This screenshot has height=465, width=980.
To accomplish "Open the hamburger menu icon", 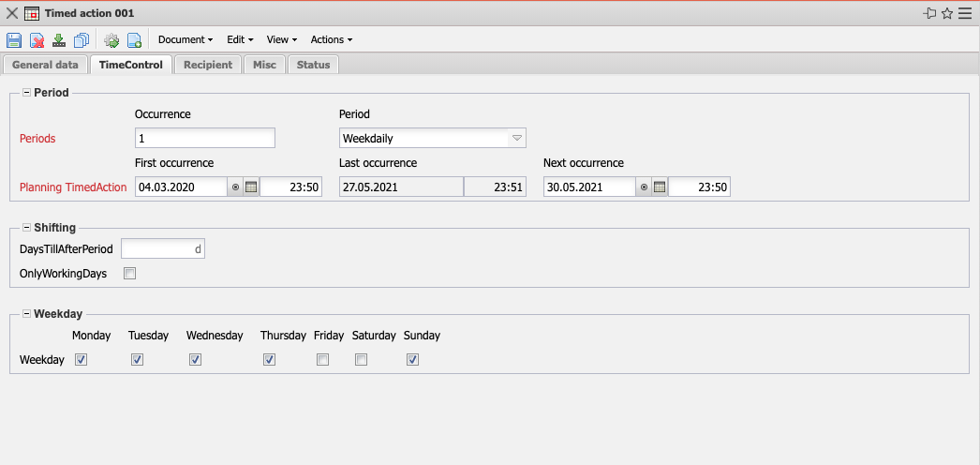I will [x=966, y=13].
